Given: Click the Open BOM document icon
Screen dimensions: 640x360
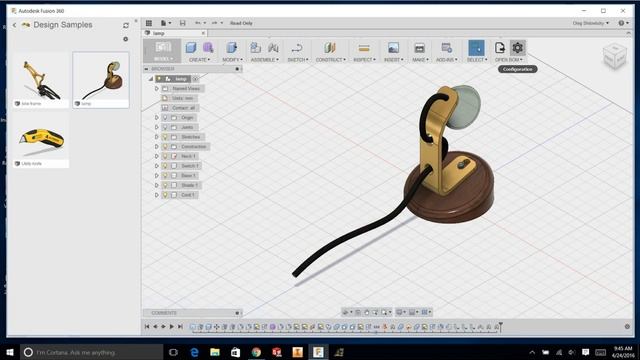Looking at the screenshot, I should click(500, 48).
